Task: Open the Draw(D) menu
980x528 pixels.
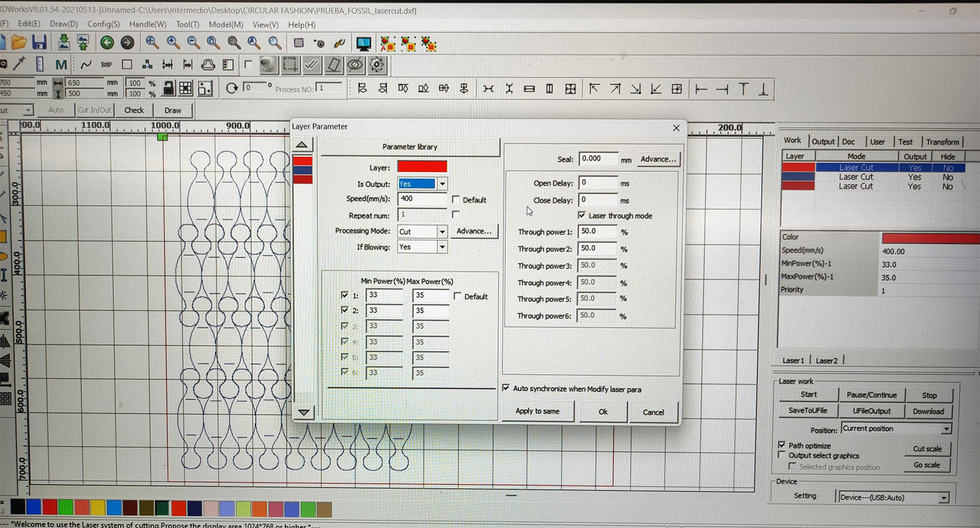Action: tap(63, 24)
